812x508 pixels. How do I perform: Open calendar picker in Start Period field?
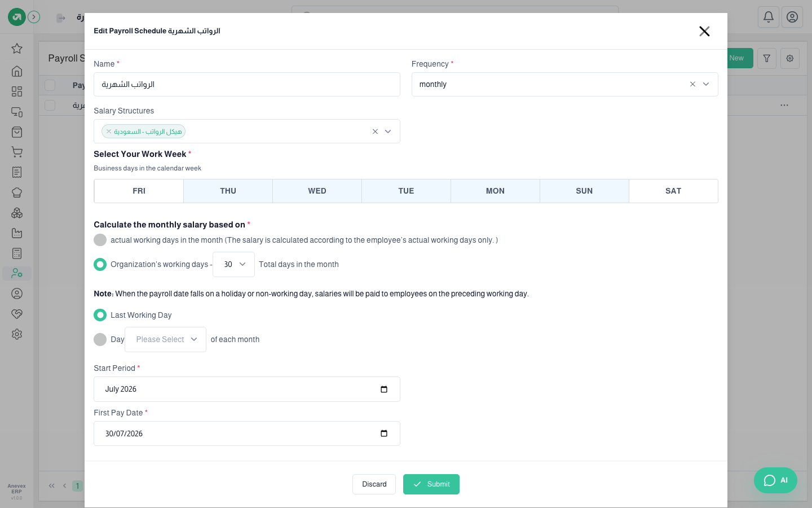(384, 389)
